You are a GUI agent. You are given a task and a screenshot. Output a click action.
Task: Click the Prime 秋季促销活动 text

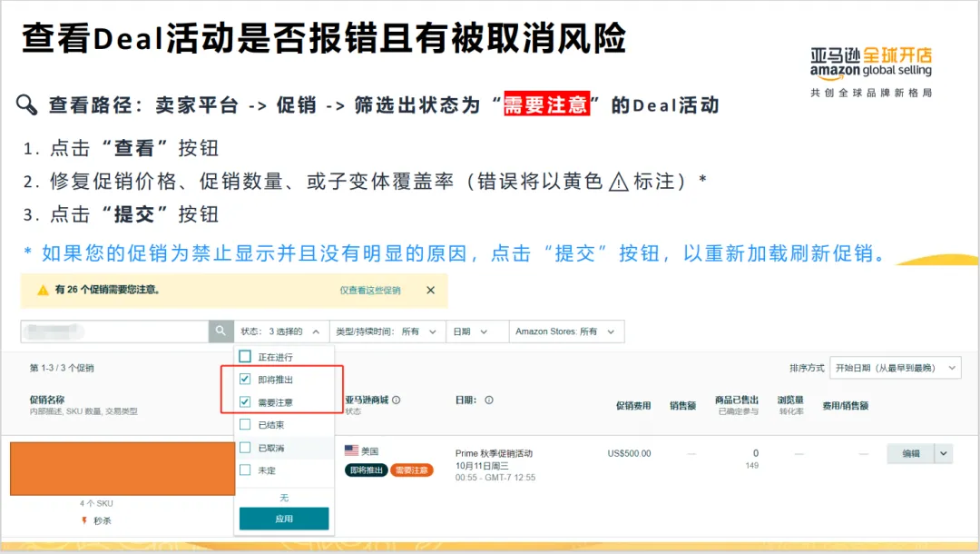point(494,453)
